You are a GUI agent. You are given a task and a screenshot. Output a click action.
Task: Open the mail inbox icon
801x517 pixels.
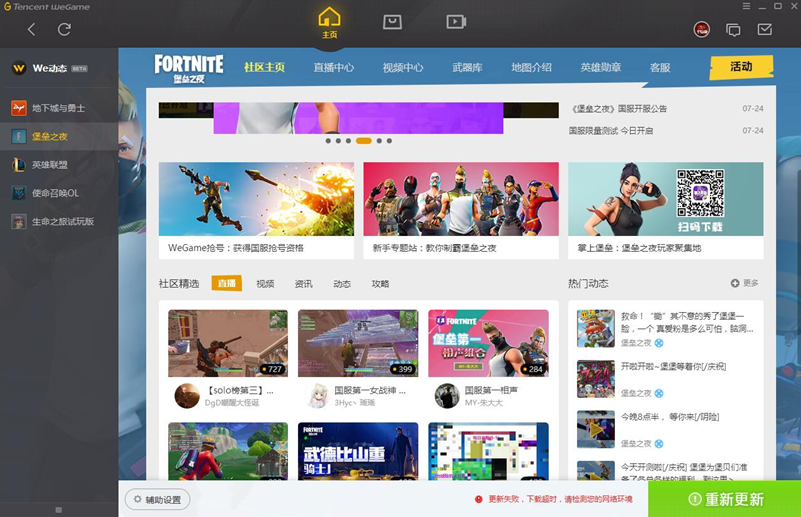tap(765, 30)
